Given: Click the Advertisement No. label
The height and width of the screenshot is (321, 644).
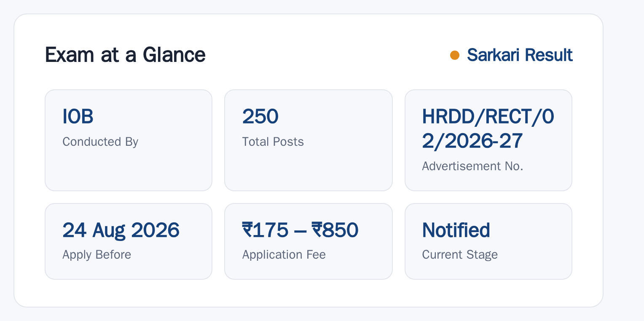Looking at the screenshot, I should (x=472, y=166).
